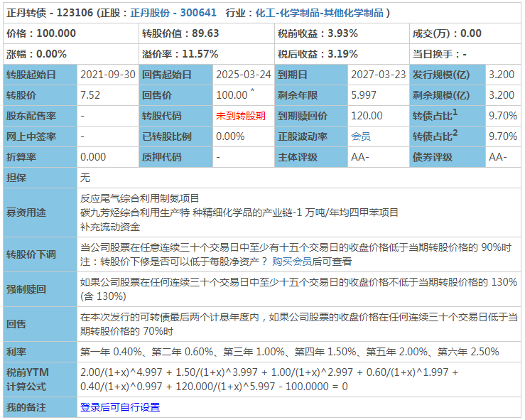Select the 债券评级 value AA-

[x=497, y=157]
